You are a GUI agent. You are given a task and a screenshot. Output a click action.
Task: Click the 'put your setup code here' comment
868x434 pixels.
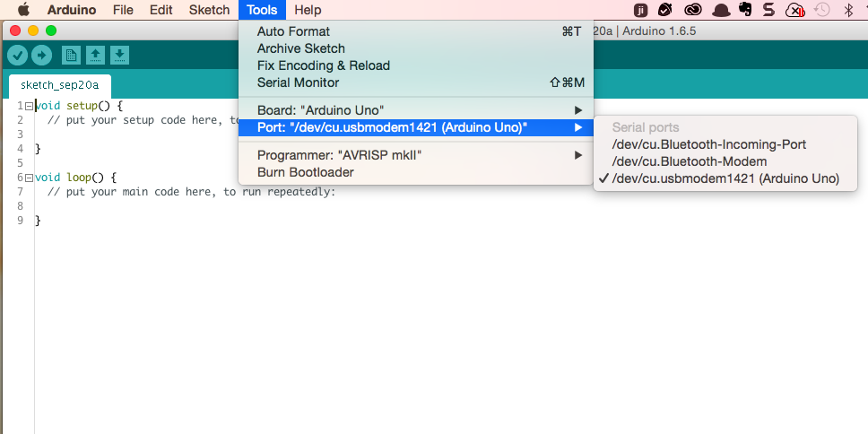[143, 120]
